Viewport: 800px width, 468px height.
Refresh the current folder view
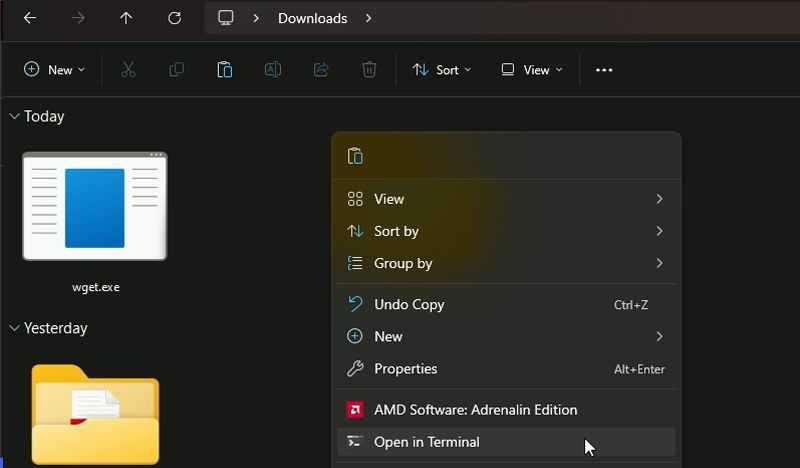point(175,18)
